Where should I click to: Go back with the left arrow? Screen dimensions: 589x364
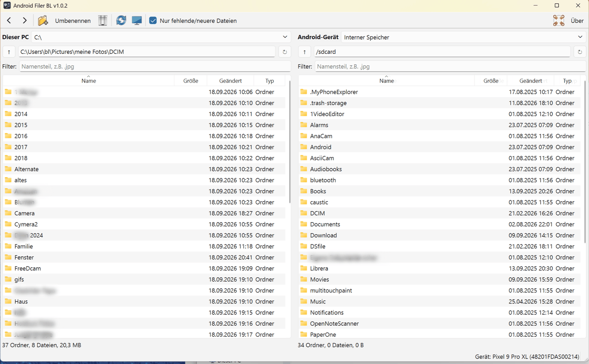click(9, 20)
